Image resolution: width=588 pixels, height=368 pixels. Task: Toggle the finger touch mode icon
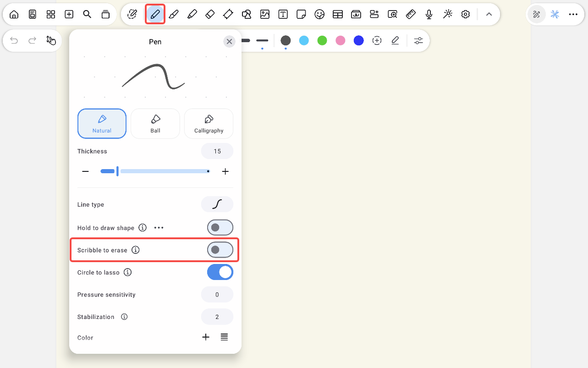[x=51, y=40]
